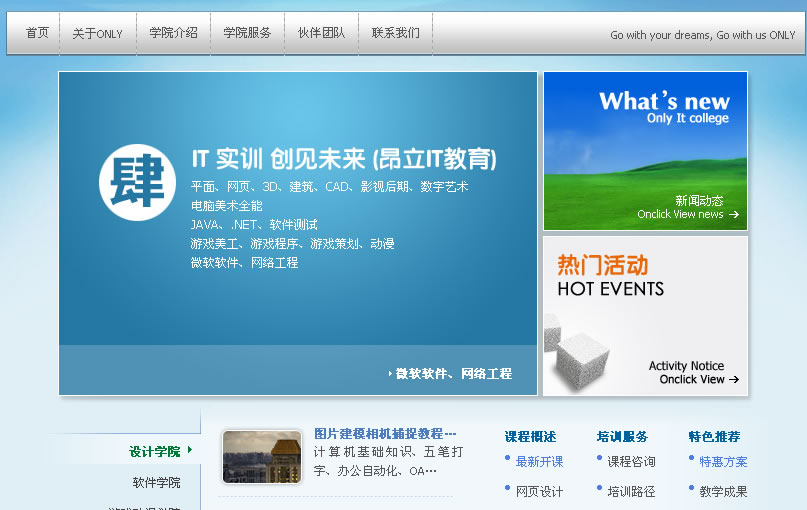
Task: Open the 最新开课 link
Action: [539, 462]
